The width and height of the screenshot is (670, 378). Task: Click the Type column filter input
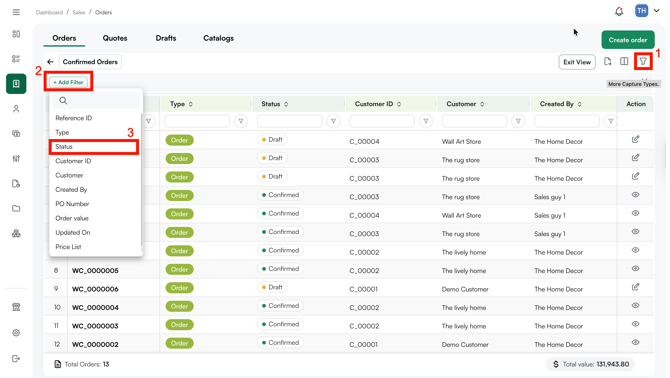tap(197, 121)
